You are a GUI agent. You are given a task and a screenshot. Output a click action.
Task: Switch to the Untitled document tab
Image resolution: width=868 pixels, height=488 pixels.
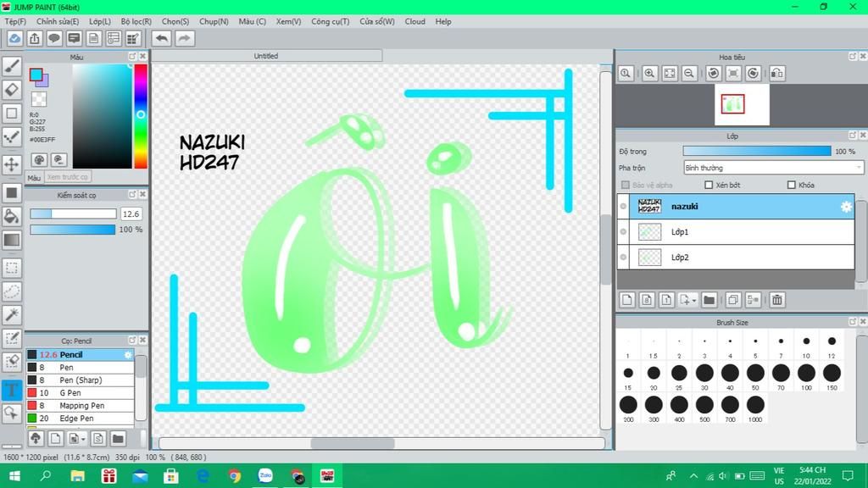(266, 56)
